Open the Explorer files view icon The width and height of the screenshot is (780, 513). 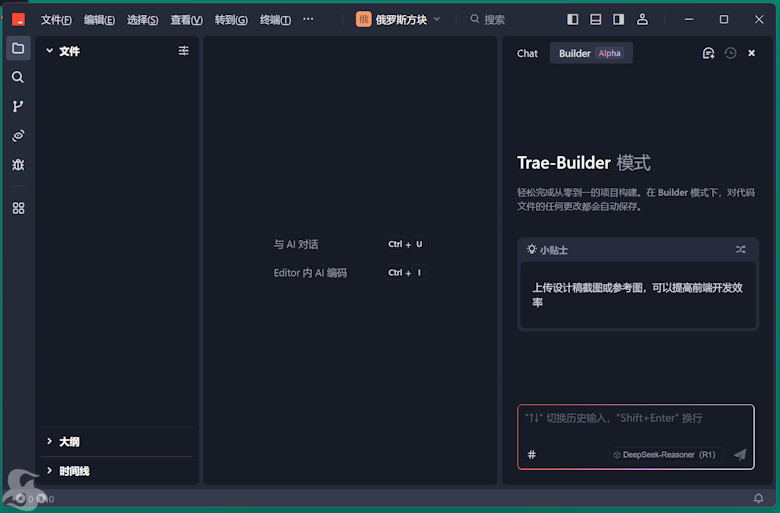[18, 48]
